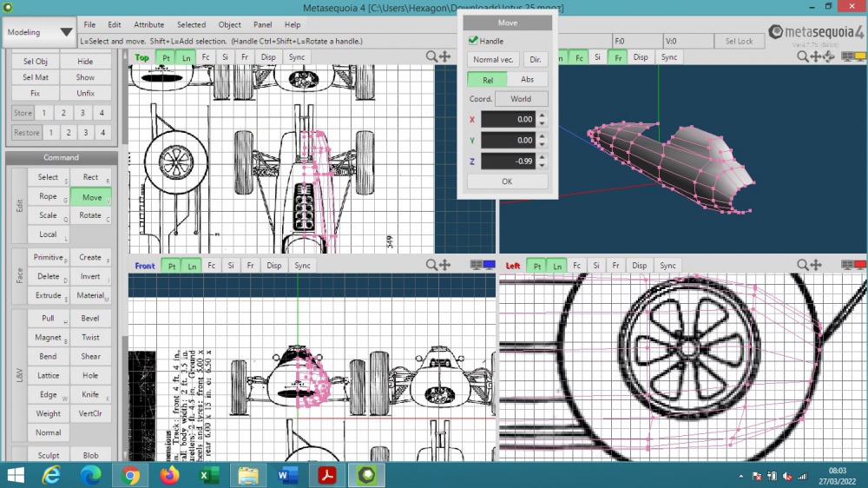Image resolution: width=868 pixels, height=488 pixels.
Task: Increase the X value with the up stepper
Action: pos(542,115)
